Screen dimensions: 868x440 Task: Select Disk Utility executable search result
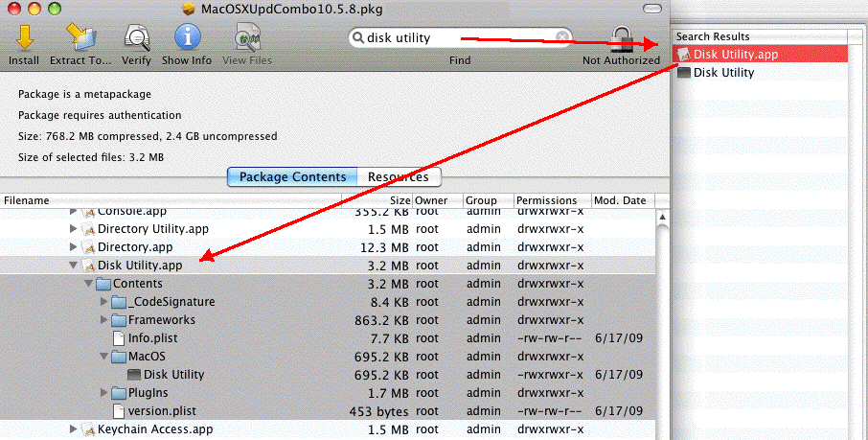click(x=760, y=73)
